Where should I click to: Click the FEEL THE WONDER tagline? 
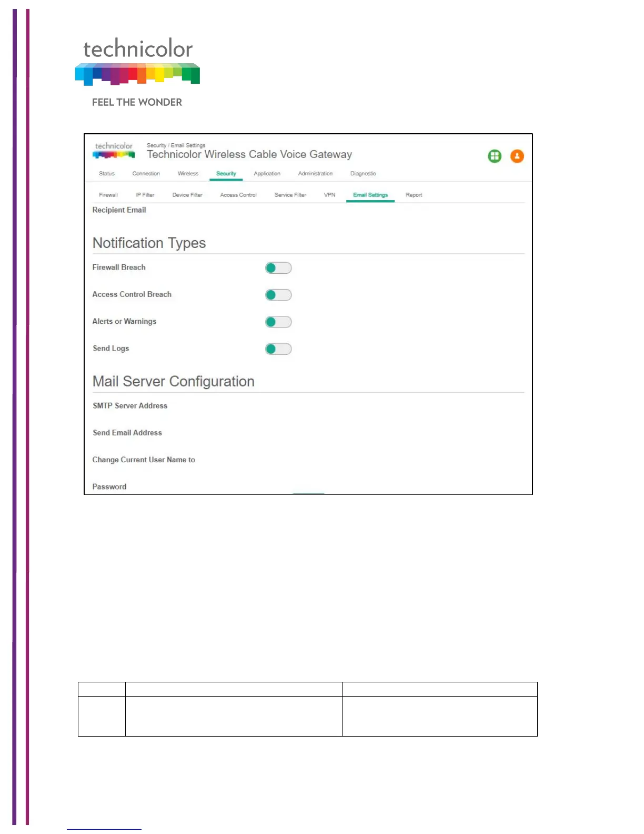click(x=137, y=102)
